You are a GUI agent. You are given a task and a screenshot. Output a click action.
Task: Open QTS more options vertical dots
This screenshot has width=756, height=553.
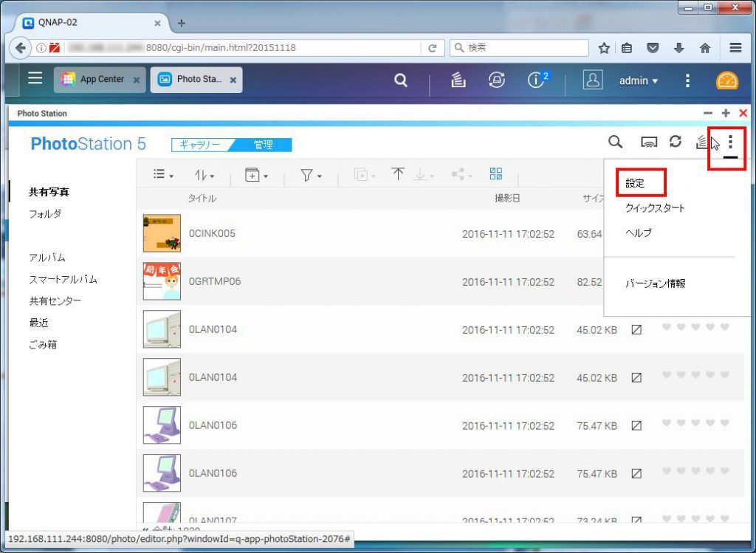tap(687, 80)
